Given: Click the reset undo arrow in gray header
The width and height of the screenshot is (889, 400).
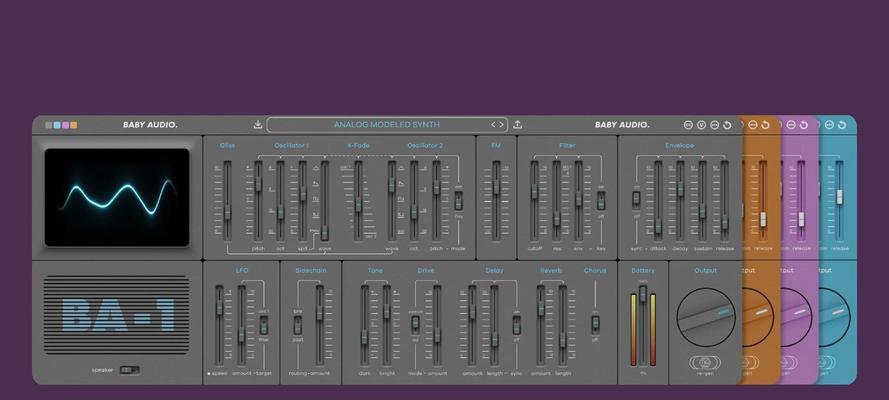Looking at the screenshot, I should tap(727, 125).
